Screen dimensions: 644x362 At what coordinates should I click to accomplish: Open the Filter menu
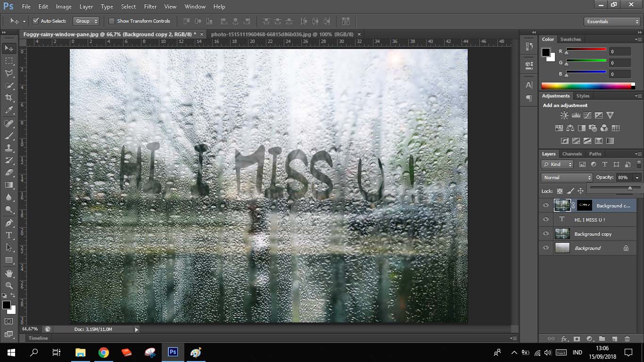[x=150, y=7]
